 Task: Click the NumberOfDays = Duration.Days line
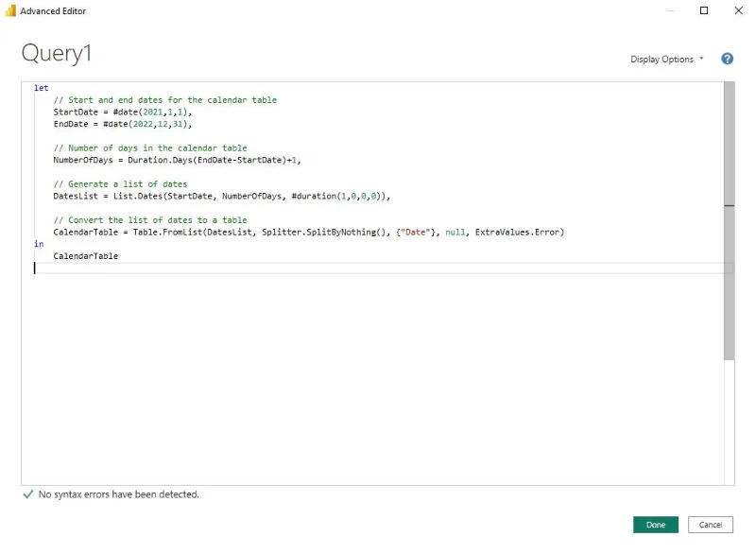coord(177,160)
